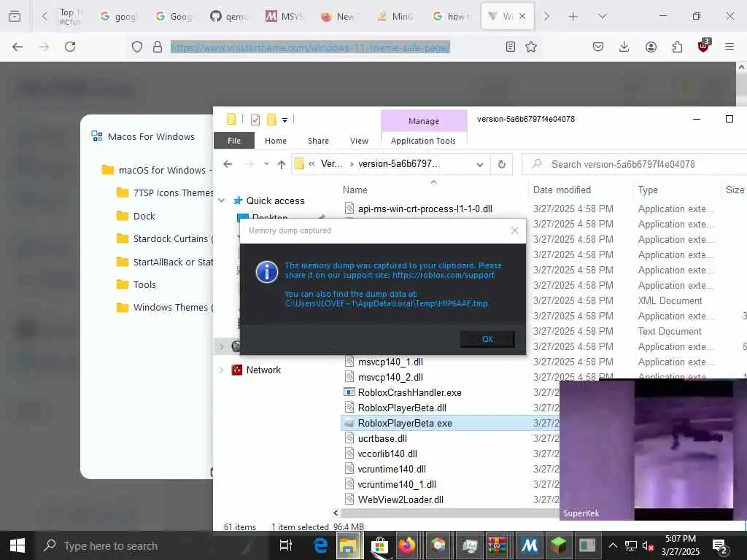747x560 pixels.
Task: Select RobloxCrashHandler.exe file
Action: 409,392
